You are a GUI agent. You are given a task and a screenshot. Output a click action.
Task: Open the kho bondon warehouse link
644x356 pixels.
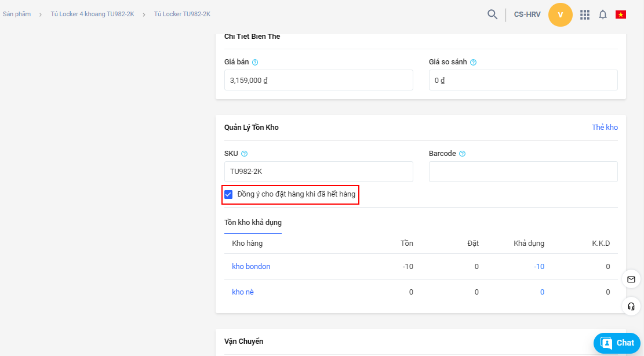click(251, 267)
